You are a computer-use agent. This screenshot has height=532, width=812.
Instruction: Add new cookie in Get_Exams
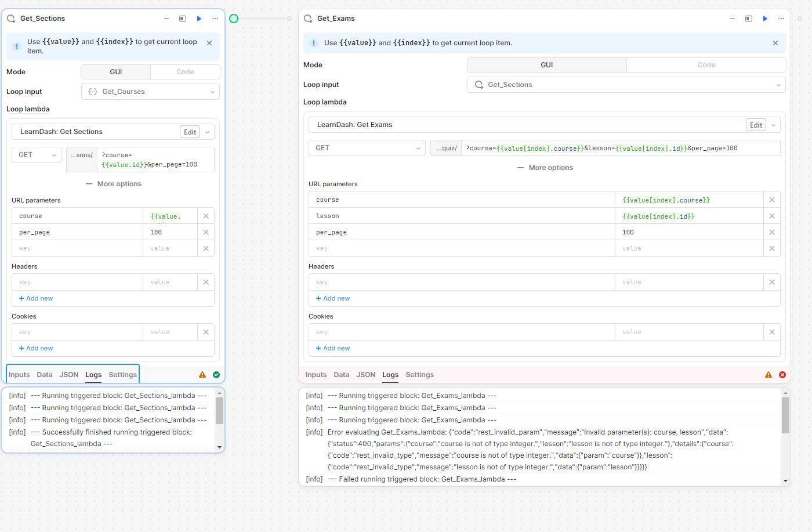point(333,348)
